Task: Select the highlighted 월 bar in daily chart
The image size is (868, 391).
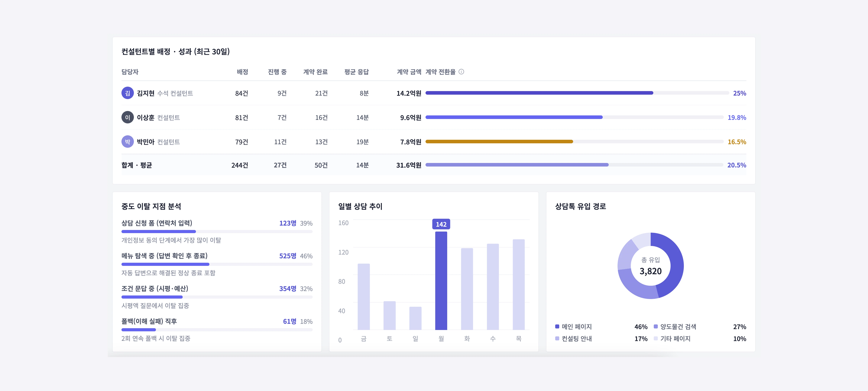Action: coord(441,281)
